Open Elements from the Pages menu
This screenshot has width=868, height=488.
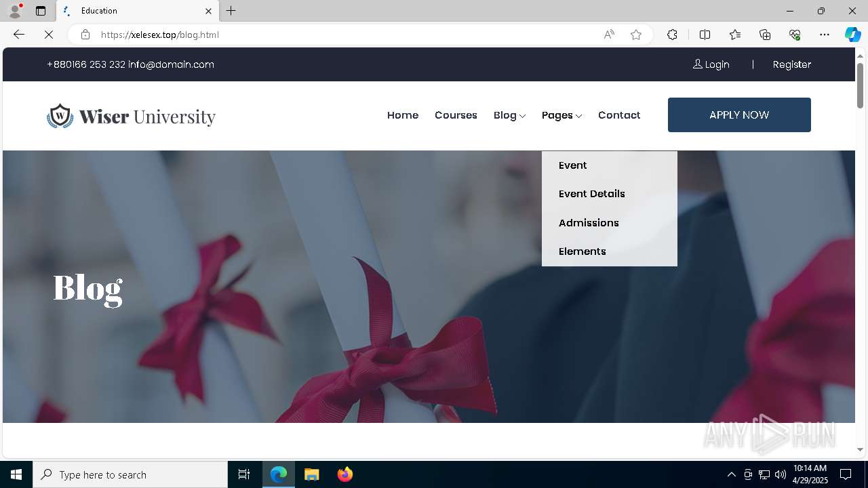[583, 251]
